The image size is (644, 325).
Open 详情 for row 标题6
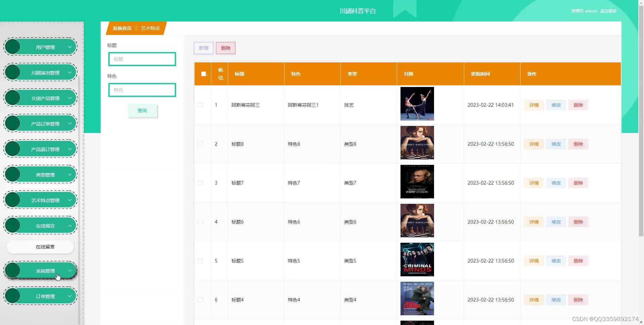coord(534,222)
